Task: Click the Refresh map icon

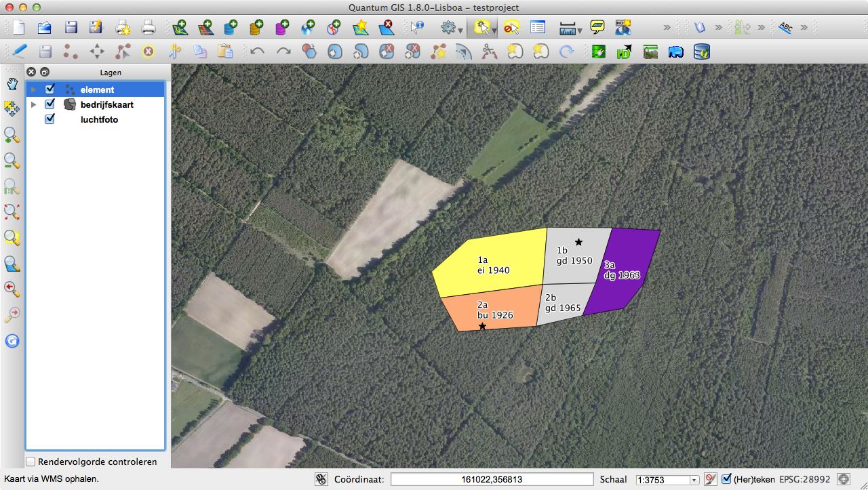Action: click(12, 341)
